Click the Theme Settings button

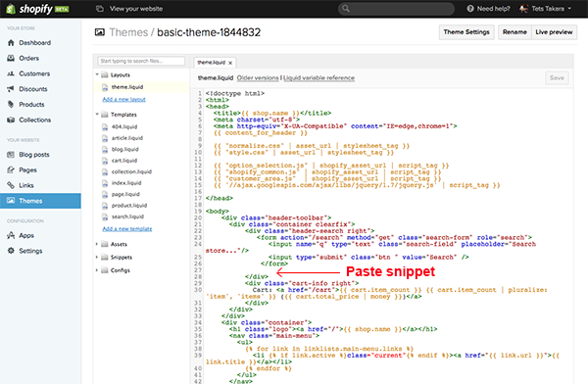pos(466,32)
